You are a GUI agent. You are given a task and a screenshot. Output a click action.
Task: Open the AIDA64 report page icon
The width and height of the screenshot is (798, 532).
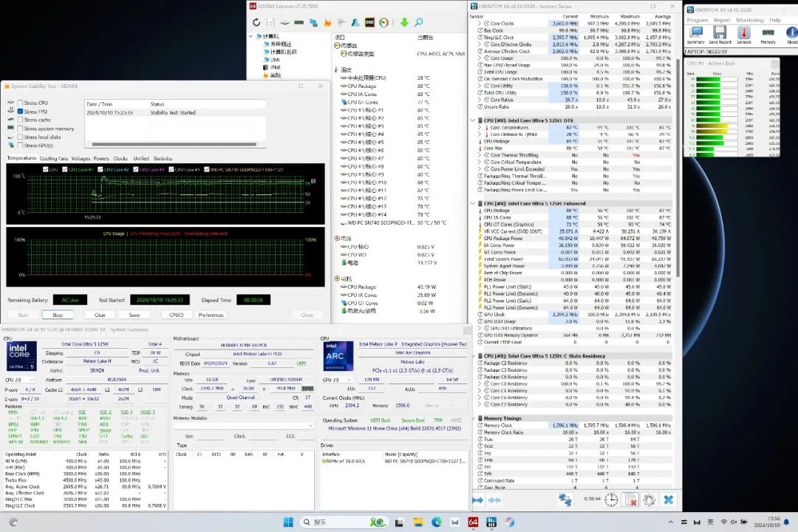pyautogui.click(x=270, y=22)
